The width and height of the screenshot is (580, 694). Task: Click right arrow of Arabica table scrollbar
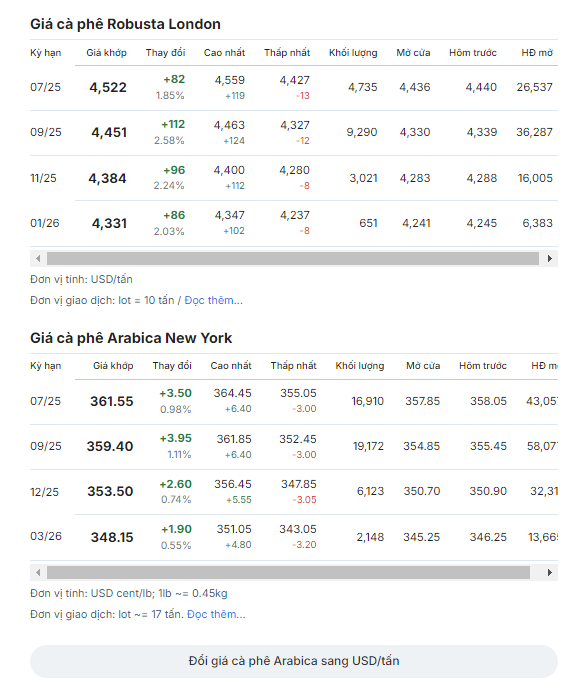coord(549,572)
